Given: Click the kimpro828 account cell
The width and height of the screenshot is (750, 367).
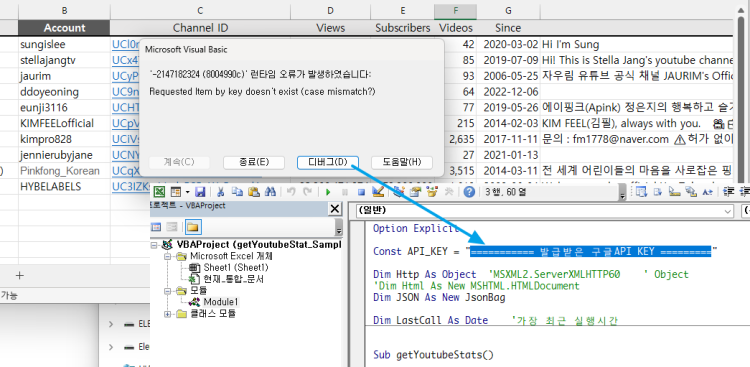Looking at the screenshot, I should coord(64,139).
